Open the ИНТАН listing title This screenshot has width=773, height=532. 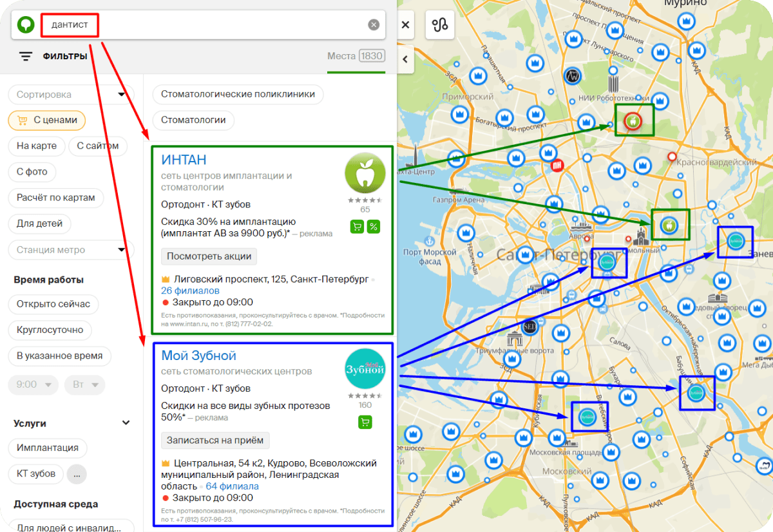coord(184,160)
